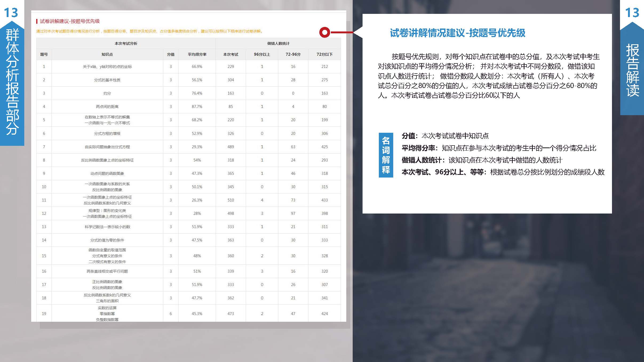Click 规律型：图形的变化类 text
This screenshot has height=362, width=644.
[x=107, y=211]
